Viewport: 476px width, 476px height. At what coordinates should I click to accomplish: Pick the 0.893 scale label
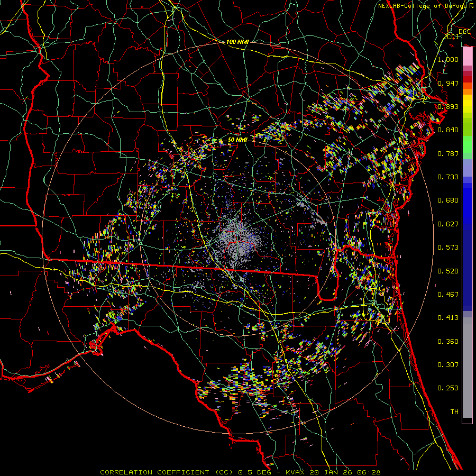click(448, 107)
